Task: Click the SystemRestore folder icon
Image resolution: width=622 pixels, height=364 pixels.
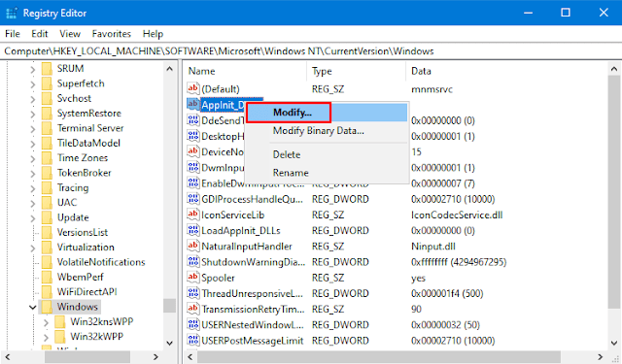Action: pyautogui.click(x=47, y=114)
